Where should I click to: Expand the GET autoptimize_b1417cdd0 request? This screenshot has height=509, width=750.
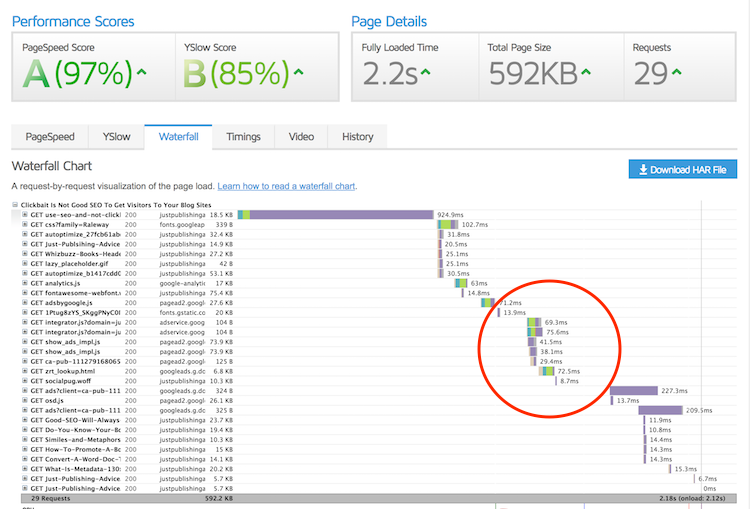pyautogui.click(x=25, y=274)
